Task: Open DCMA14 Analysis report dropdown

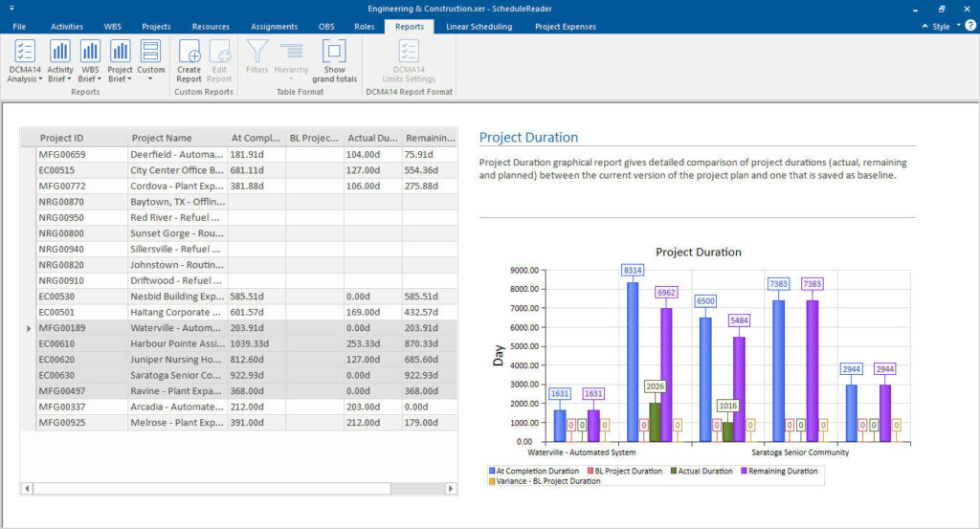Action: click(x=25, y=60)
